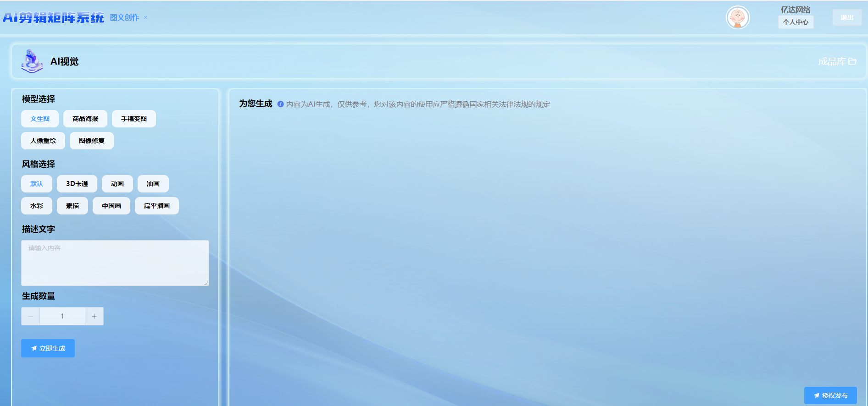This screenshot has width=868, height=406.
Task: Open the 成品库 folder icon
Action: point(852,61)
